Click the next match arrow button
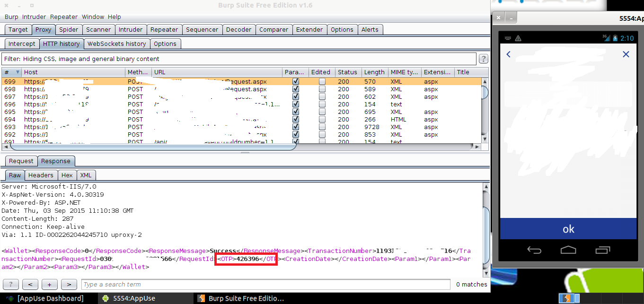 [x=69, y=284]
